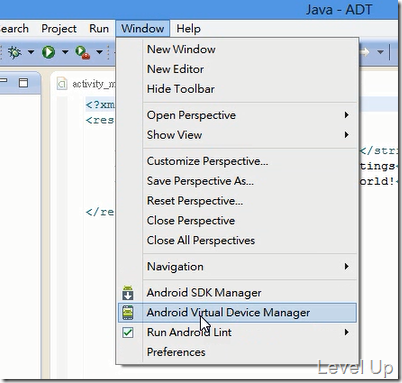The height and width of the screenshot is (383, 402).
Task: Select Hide Toolbar menu entry
Action: click(x=237, y=89)
